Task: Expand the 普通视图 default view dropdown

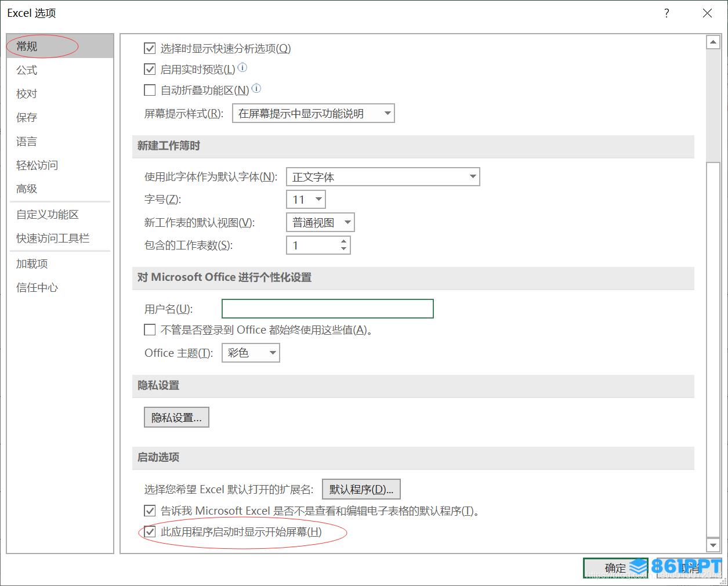Action: pyautogui.click(x=320, y=223)
